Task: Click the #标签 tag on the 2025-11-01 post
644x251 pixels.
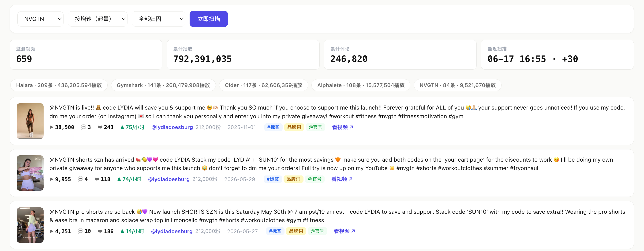Action: point(273,127)
